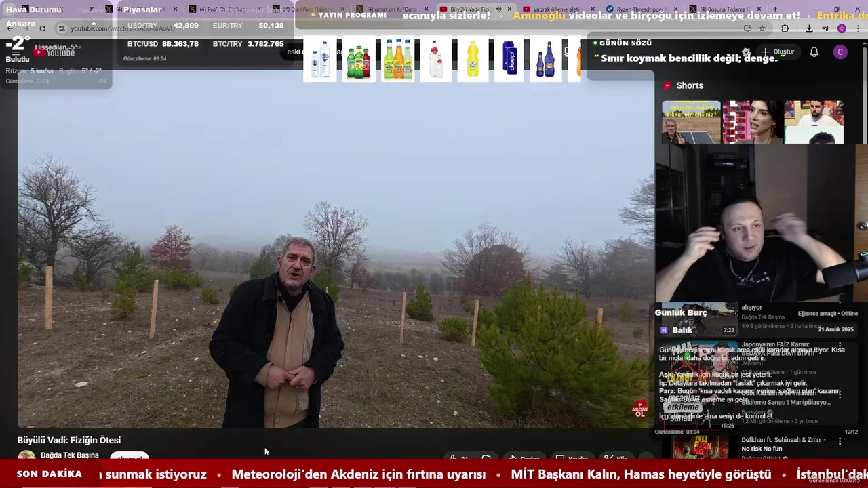Switch to the Büyülü Vadi YouTube tab
The width and height of the screenshot is (868, 488).
[471, 9]
